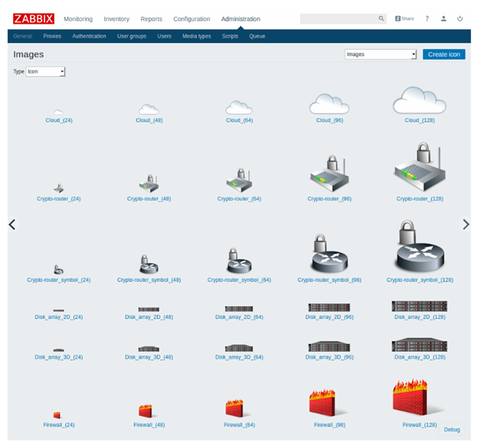478x448 pixels.
Task: Open the Crypto-router_(24) link
Action: (x=58, y=198)
